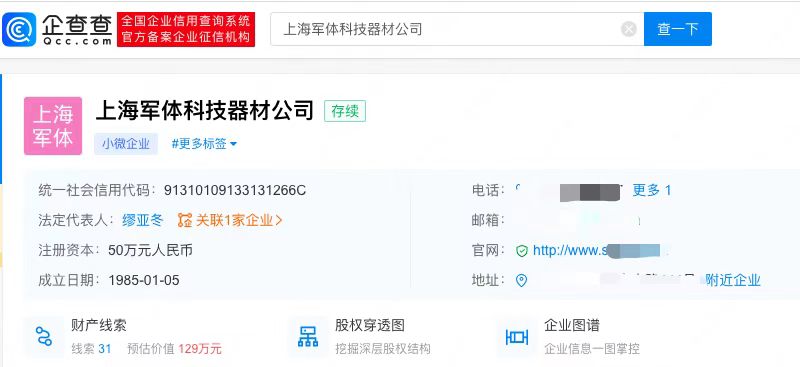Open the 关联1家企业 related companies link

pos(239,221)
